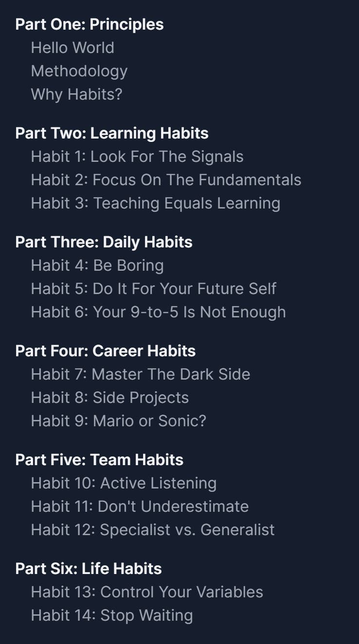Screen dimensions: 359x644
Task: Open Habit 11: Don't Underestimate
Action: (140, 506)
